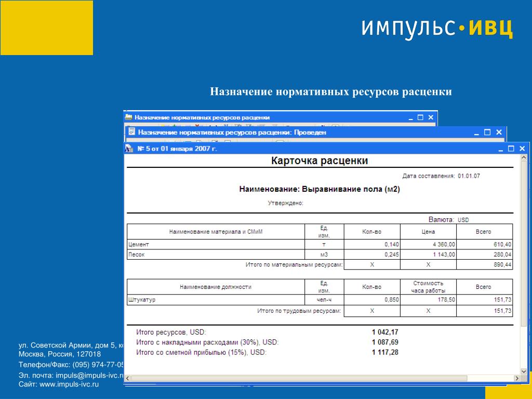The width and height of the screenshot is (532, 399).
Task: Close the rearmost 'Назначение нормативных ресурсов расценки' window
Action: point(431,117)
